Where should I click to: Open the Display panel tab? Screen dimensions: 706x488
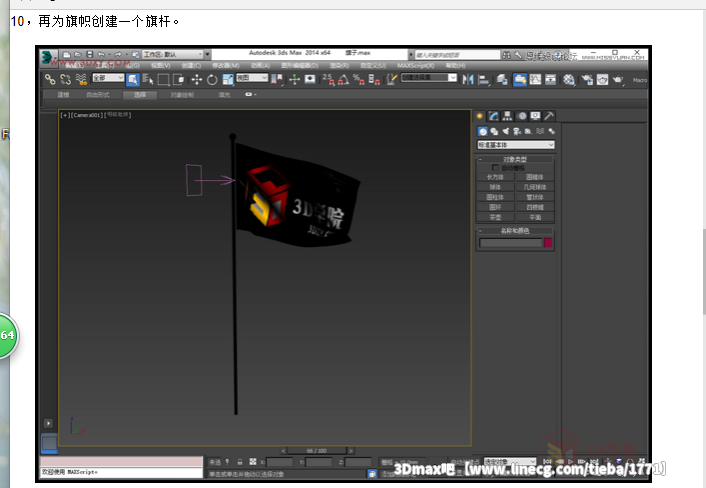(535, 116)
